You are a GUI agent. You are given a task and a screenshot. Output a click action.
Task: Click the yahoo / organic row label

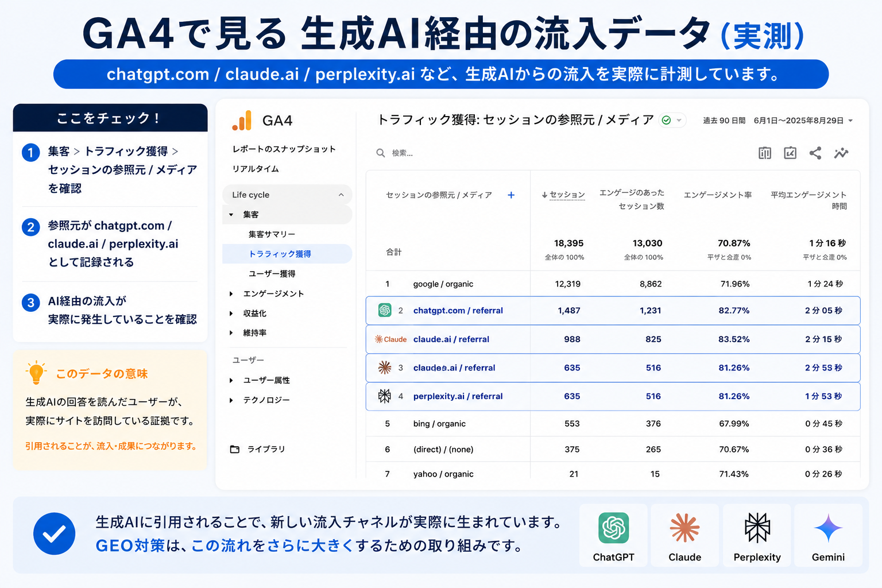coord(443,474)
